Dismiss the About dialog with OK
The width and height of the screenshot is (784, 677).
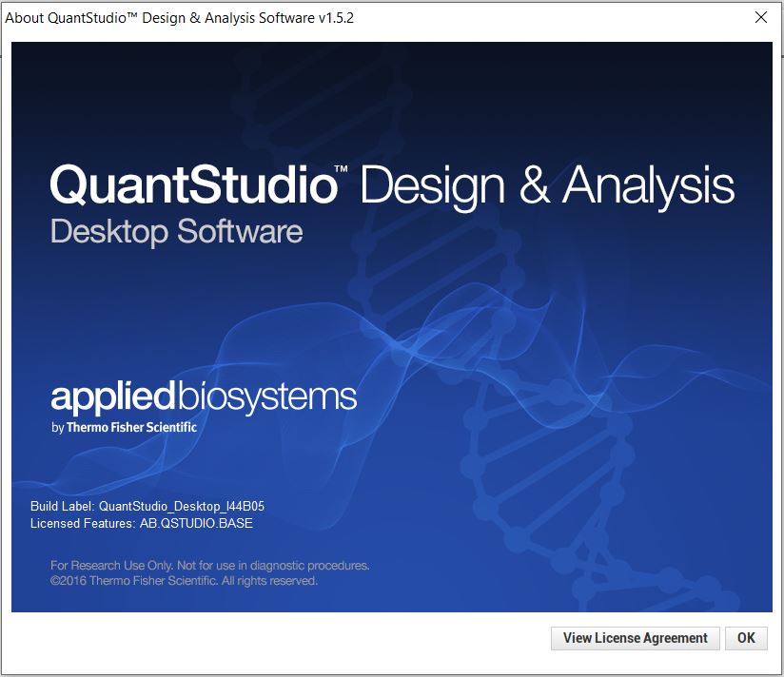pyautogui.click(x=746, y=638)
